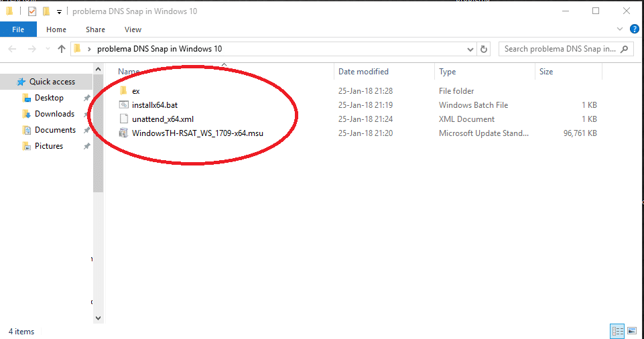
Task: Expand the address bar root chevron
Action: [89, 50]
